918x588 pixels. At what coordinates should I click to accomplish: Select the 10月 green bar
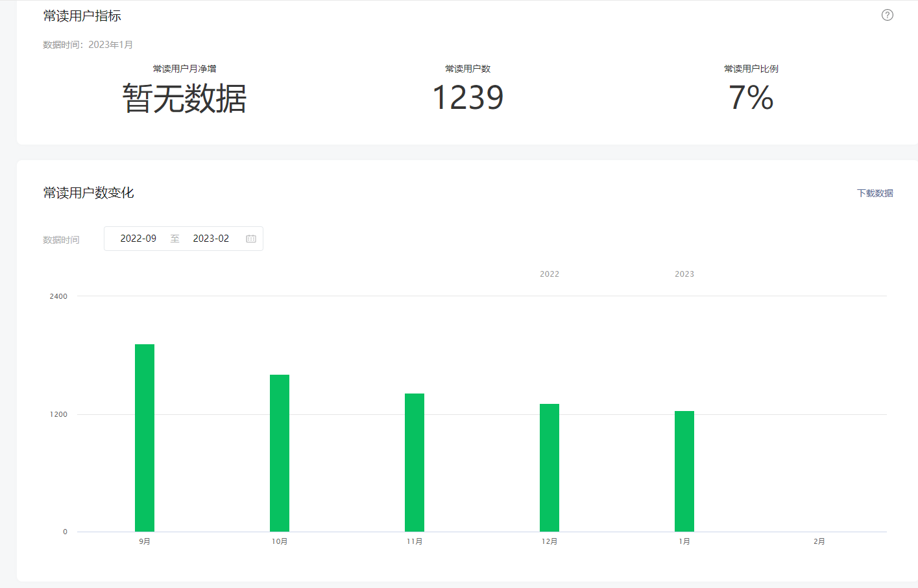point(280,453)
